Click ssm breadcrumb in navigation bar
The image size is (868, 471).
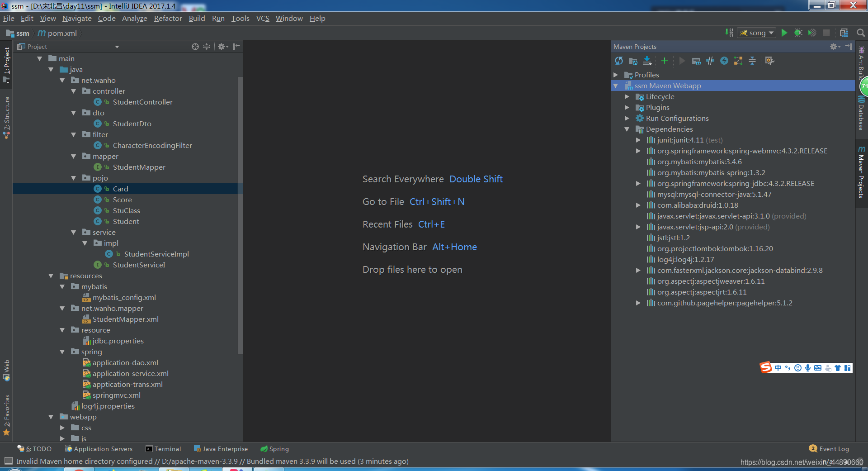pyautogui.click(x=18, y=33)
